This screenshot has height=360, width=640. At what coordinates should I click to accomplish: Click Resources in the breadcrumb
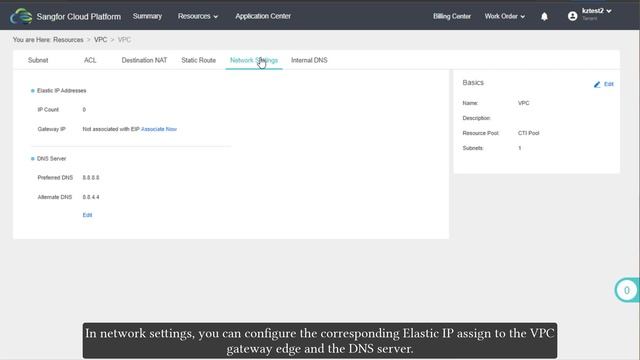68,40
